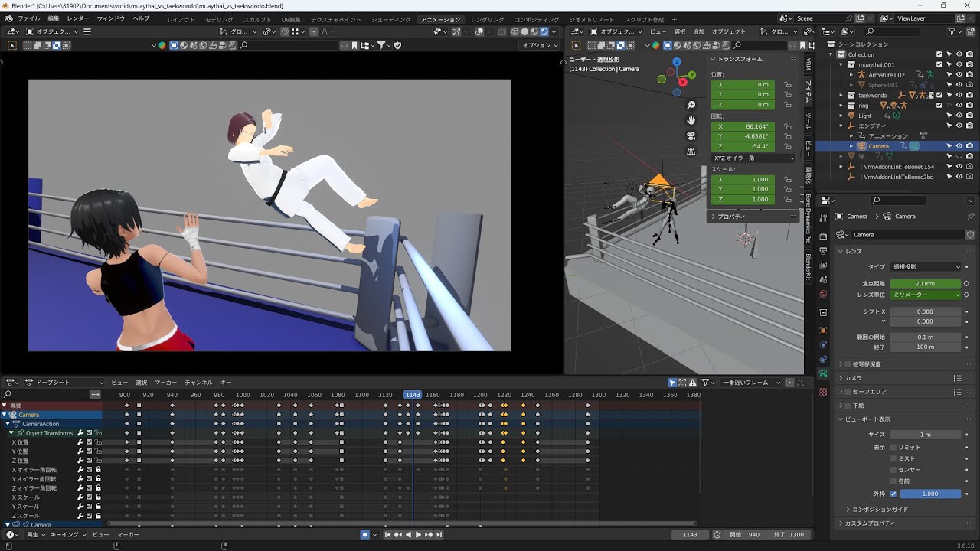Open the キーイング menu in the timeline footer
980x551 pixels.
point(67,535)
